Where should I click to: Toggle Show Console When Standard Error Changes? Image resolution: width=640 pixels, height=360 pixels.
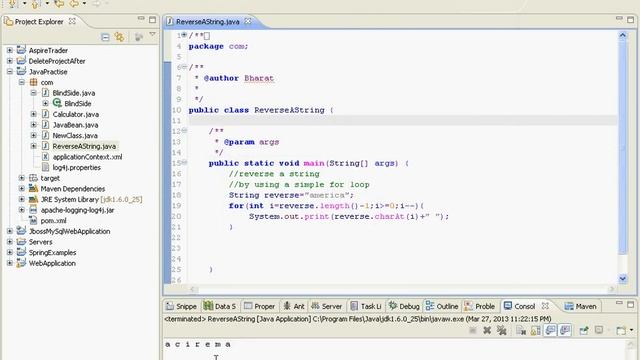pos(565,330)
